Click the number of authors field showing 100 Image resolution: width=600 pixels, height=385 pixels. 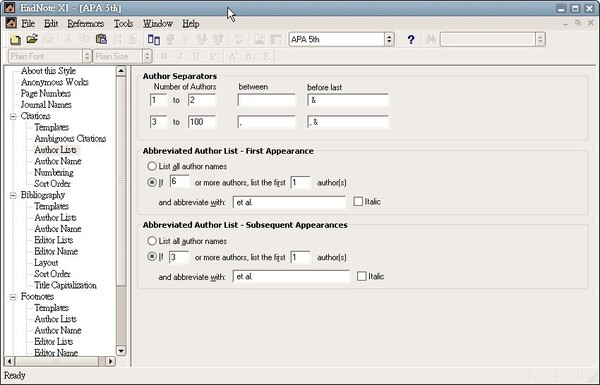click(202, 122)
